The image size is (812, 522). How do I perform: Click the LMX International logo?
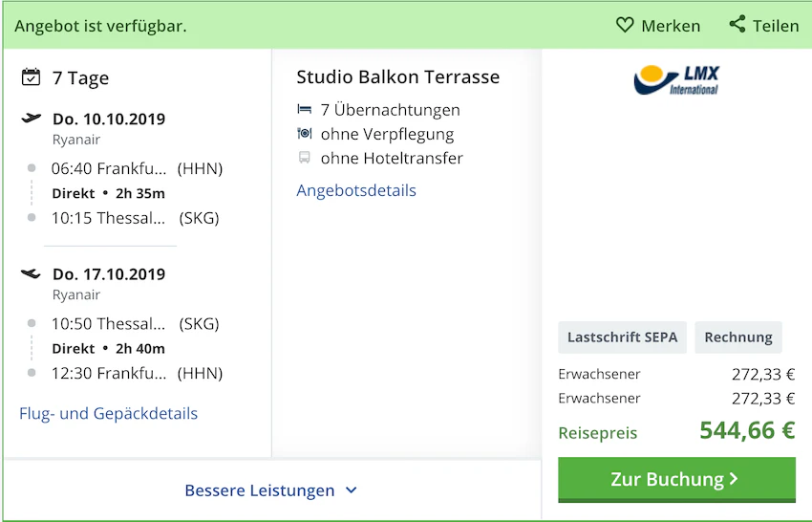676,80
